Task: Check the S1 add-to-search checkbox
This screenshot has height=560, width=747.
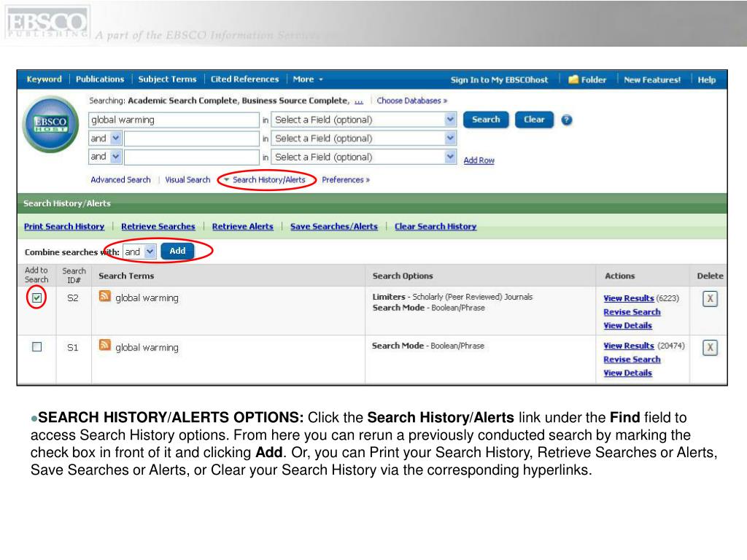Action: (x=36, y=346)
